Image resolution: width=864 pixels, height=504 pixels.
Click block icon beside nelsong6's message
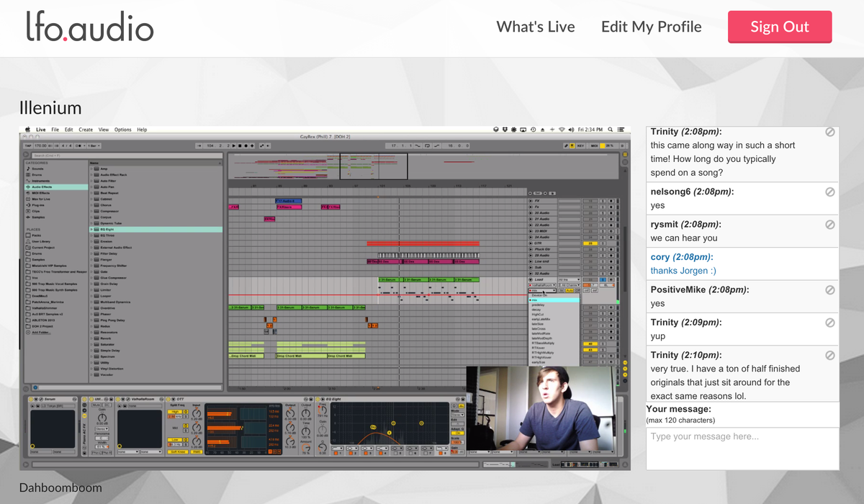coord(829,192)
